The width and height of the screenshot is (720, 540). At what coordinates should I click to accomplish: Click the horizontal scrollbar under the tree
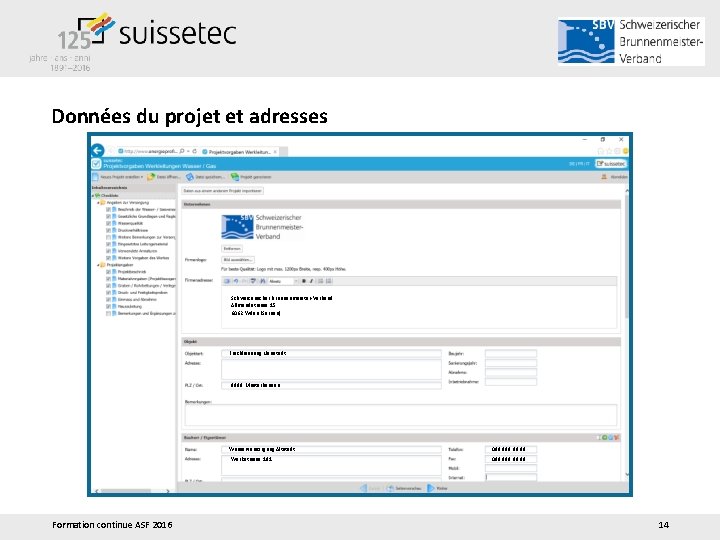[125, 491]
